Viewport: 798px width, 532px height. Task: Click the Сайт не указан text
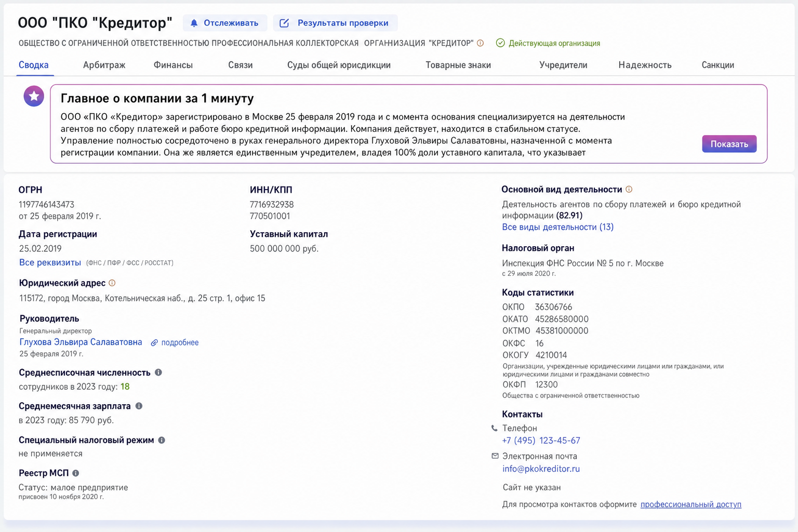pyautogui.click(x=531, y=487)
